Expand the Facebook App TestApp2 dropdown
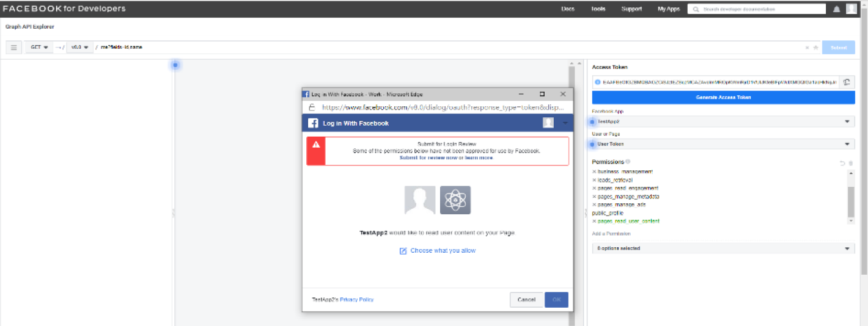The image size is (868, 326). point(723,121)
